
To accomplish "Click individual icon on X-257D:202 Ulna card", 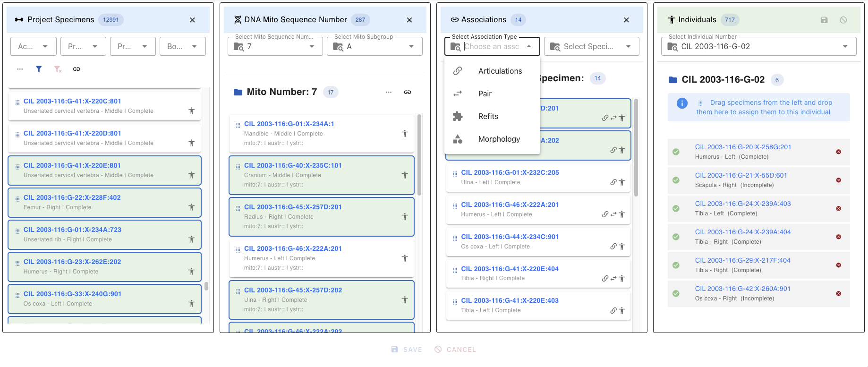I will tap(405, 300).
